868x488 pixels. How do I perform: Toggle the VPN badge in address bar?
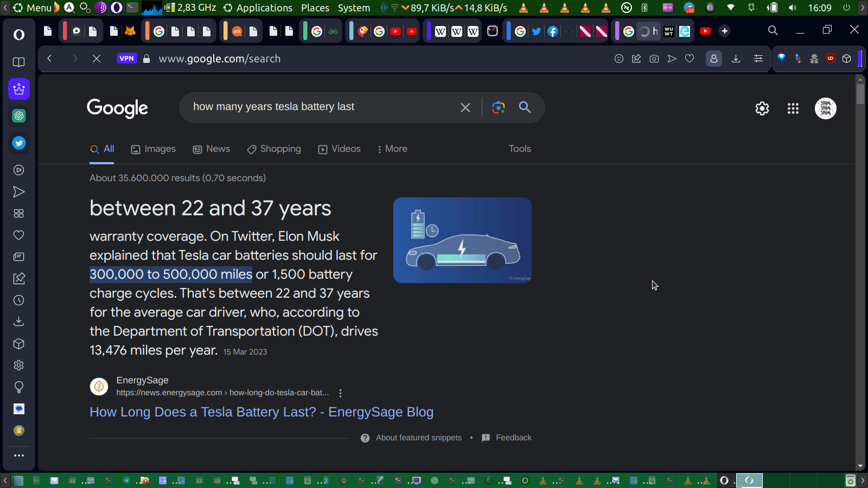126,59
